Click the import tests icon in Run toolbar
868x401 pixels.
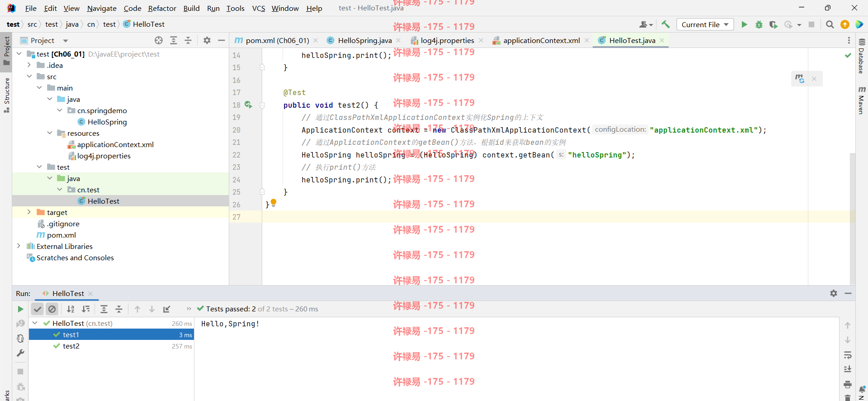point(166,309)
